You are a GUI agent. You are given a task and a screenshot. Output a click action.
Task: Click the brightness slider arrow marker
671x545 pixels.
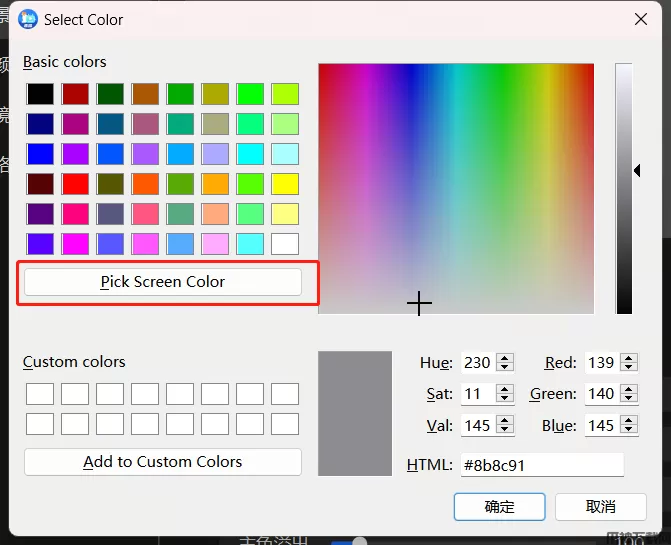(x=637, y=171)
